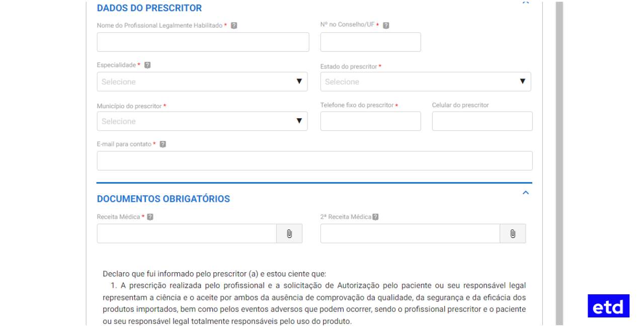The height and width of the screenshot is (327, 644).
Task: Collapse the Documentos Obrigatórios section
Action: (526, 193)
